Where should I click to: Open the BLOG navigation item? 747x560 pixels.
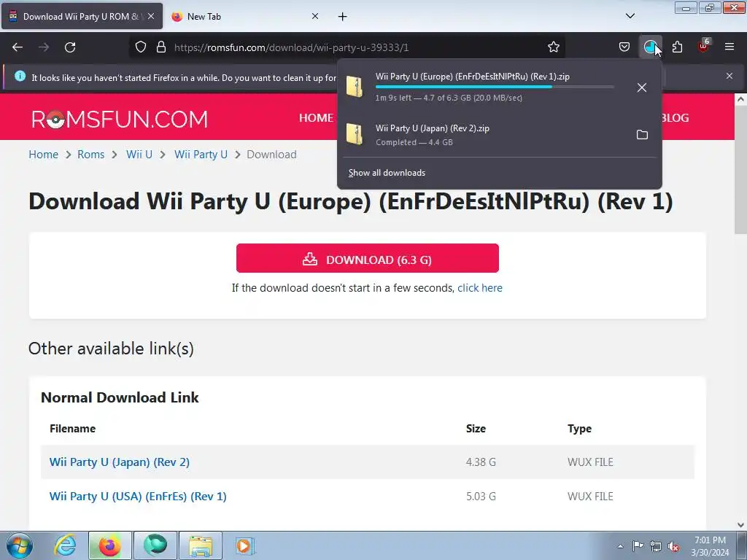(674, 117)
